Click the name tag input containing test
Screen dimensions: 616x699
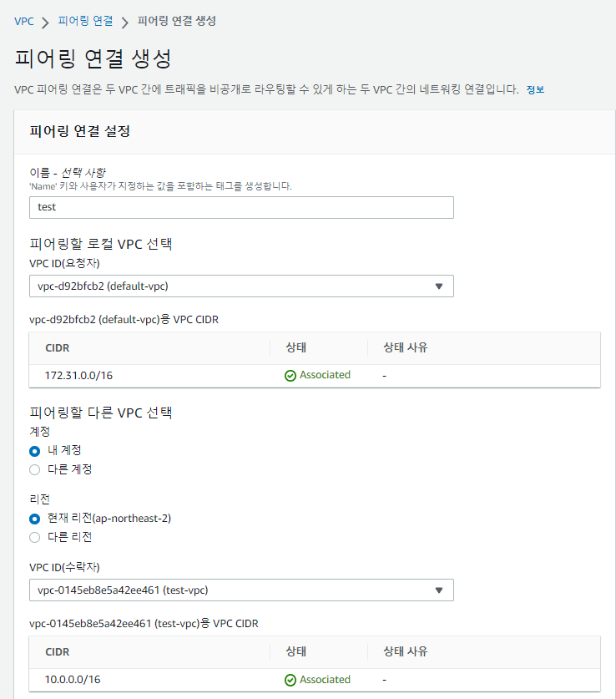tap(241, 207)
